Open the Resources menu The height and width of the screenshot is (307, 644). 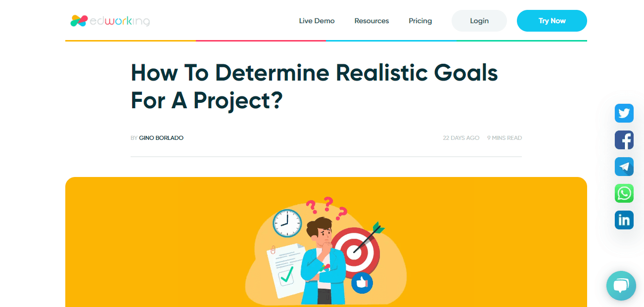(371, 21)
